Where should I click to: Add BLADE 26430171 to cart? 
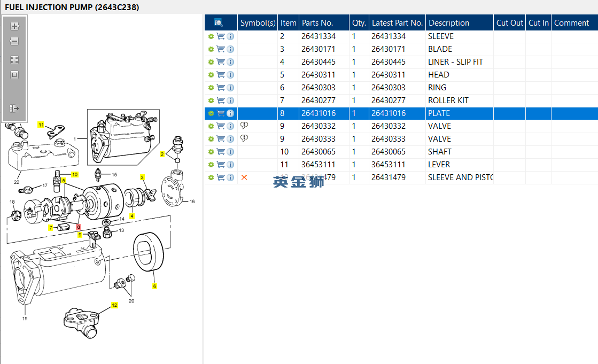[220, 49]
